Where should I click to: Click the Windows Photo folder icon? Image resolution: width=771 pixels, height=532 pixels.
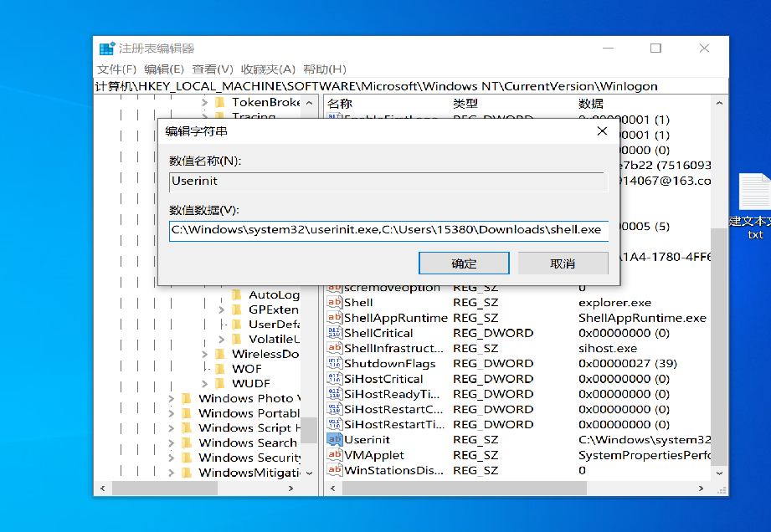click(187, 398)
